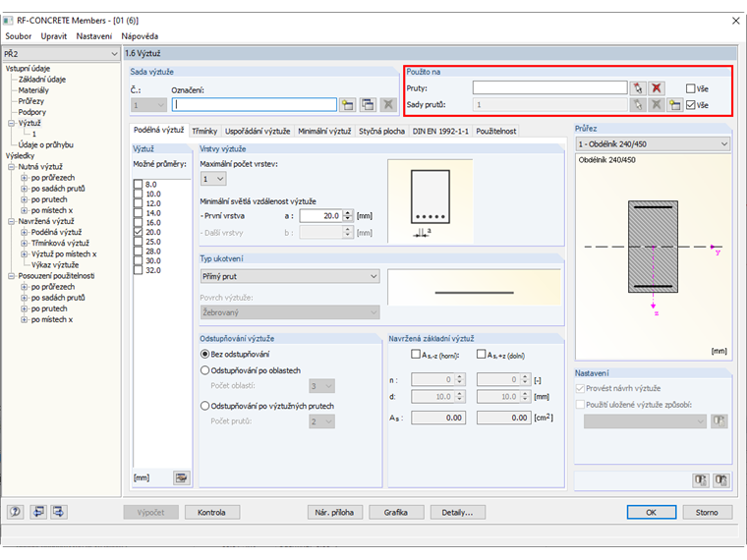
Task: Check the 8.0 diameter box
Action: click(x=139, y=185)
